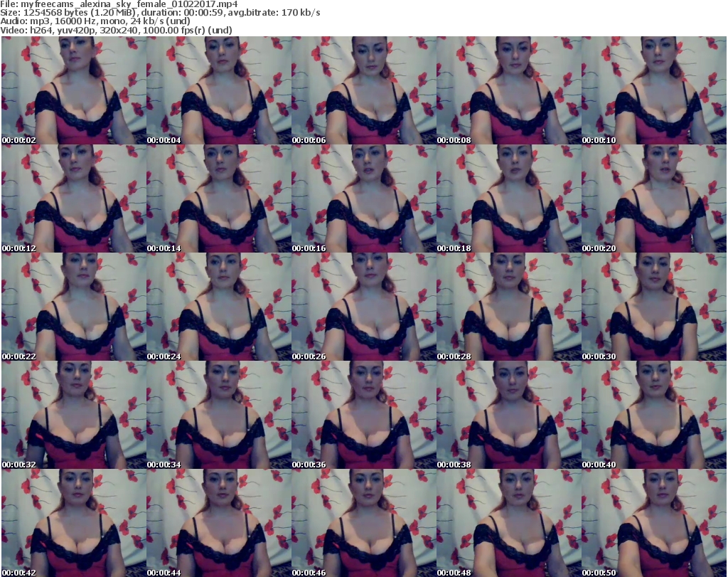Select the thumbnail at timestamp 00:00:16
The image size is (728, 577).
pos(364,198)
